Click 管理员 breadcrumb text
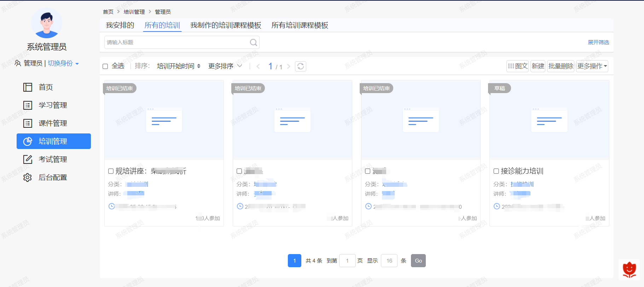 (x=163, y=12)
